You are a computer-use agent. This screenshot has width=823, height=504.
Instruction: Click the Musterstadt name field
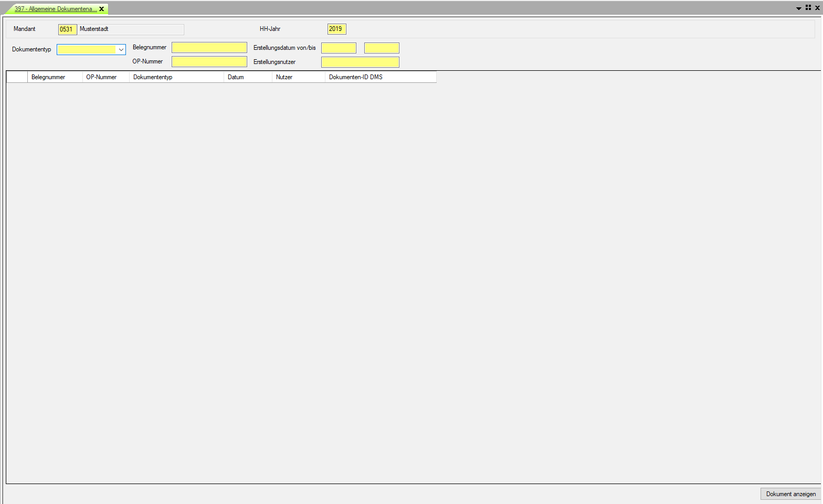(131, 29)
